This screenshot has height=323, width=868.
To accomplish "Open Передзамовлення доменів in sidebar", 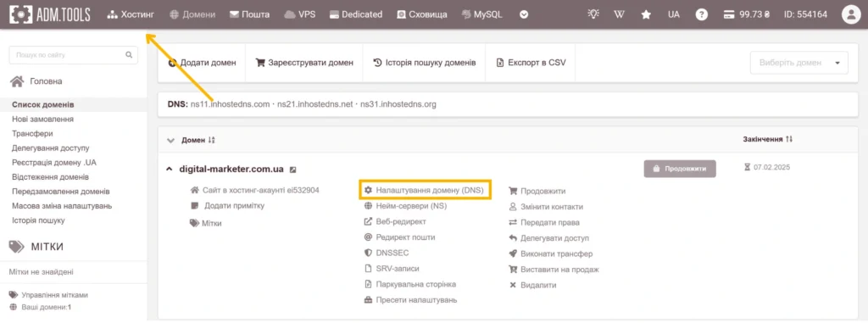I will pyautogui.click(x=60, y=191).
